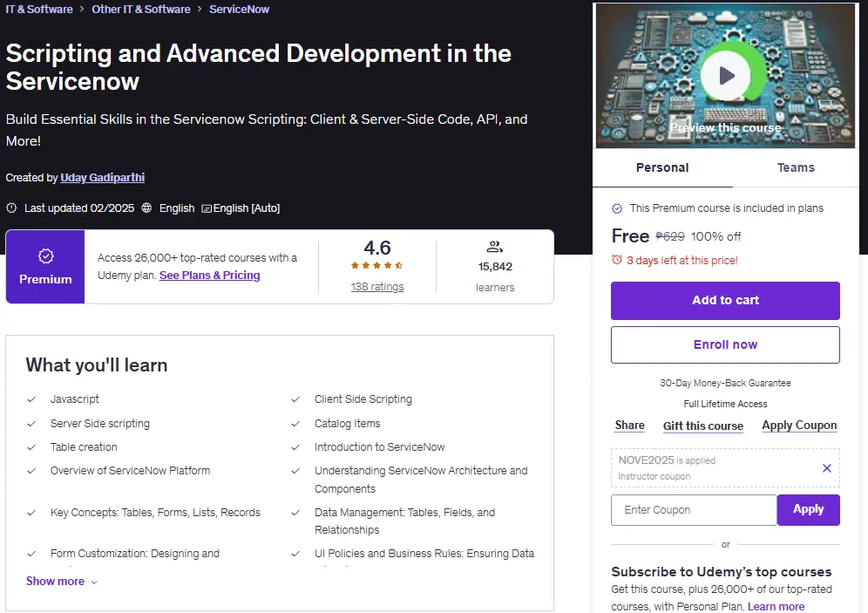Click the Premium purple badge
Viewport: 868px width, 613px height.
[45, 267]
